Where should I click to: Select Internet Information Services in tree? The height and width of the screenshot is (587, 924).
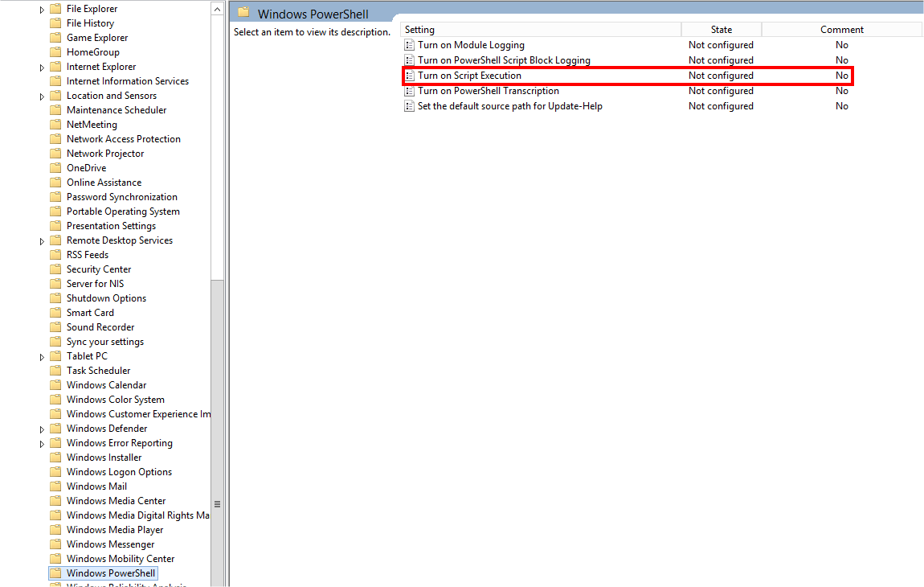click(127, 81)
